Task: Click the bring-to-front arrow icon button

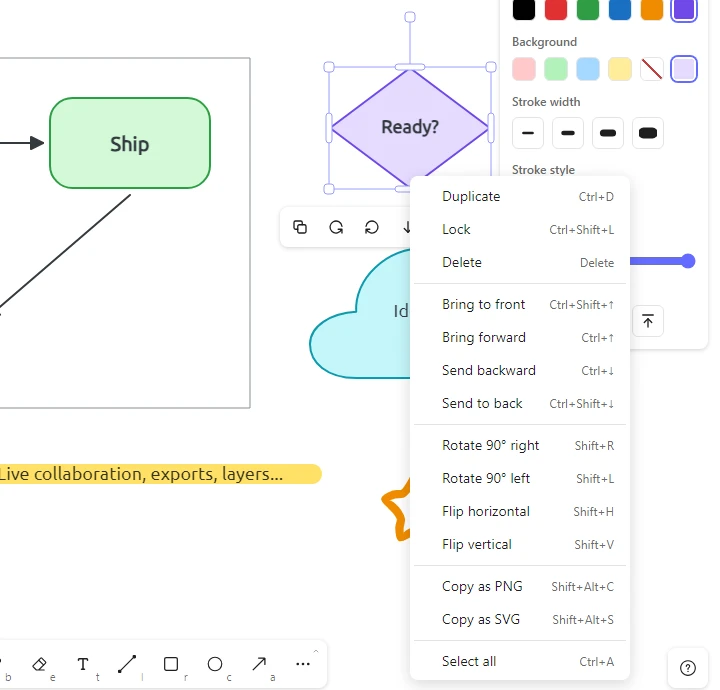Action: (648, 321)
